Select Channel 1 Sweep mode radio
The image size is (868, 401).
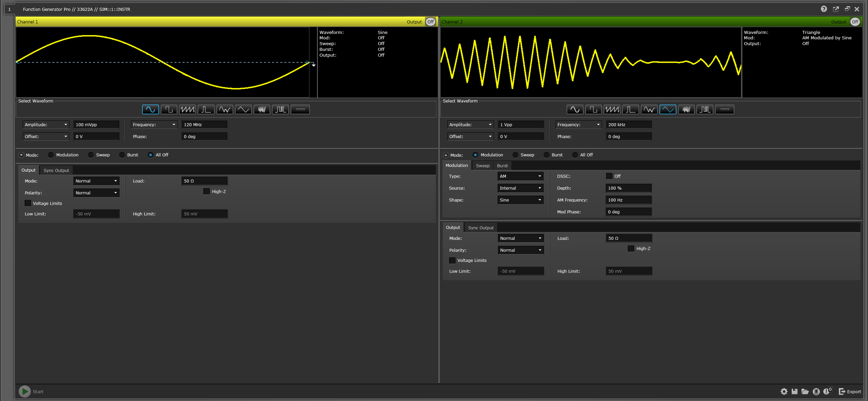pos(91,155)
